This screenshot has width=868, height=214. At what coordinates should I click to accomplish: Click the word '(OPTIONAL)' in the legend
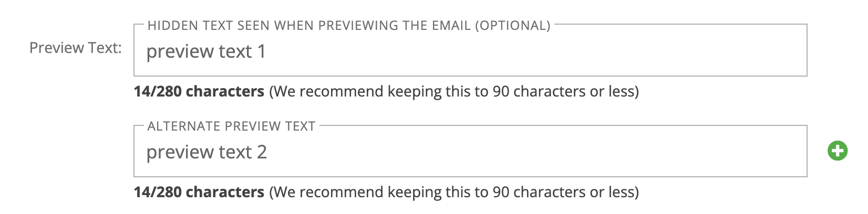click(512, 25)
